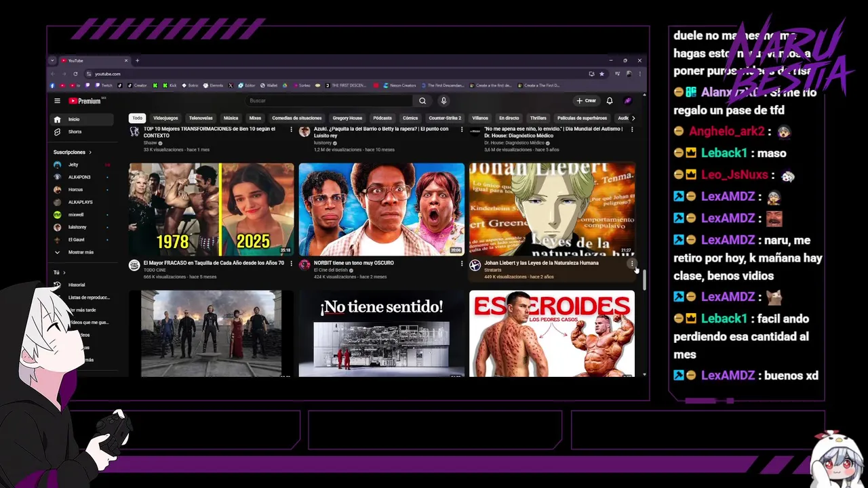Open the NORBIT video thumbnail
Image resolution: width=868 pixels, height=488 pixels.
tap(382, 209)
